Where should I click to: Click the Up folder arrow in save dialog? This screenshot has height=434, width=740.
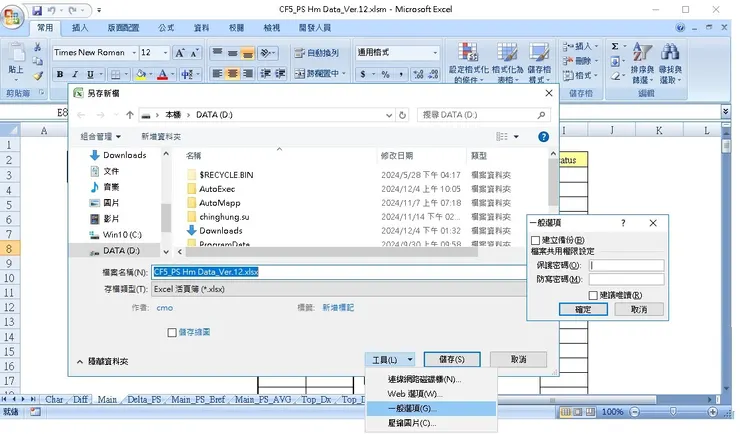tap(130, 115)
